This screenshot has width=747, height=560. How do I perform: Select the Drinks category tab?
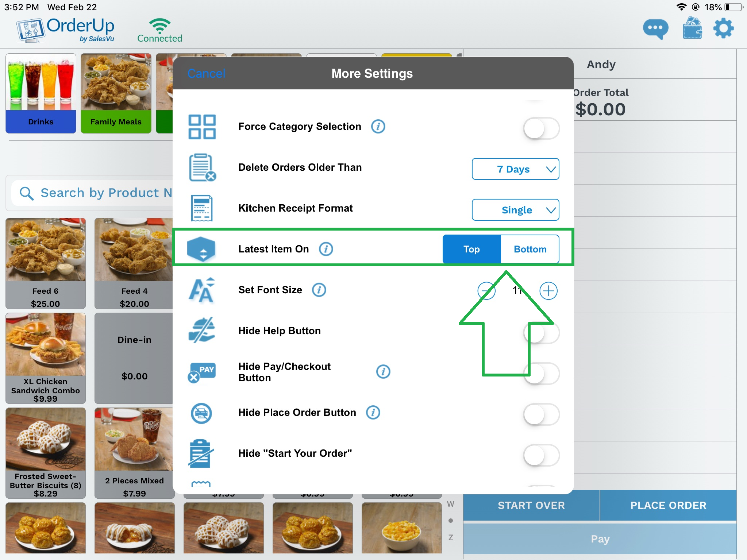click(40, 91)
